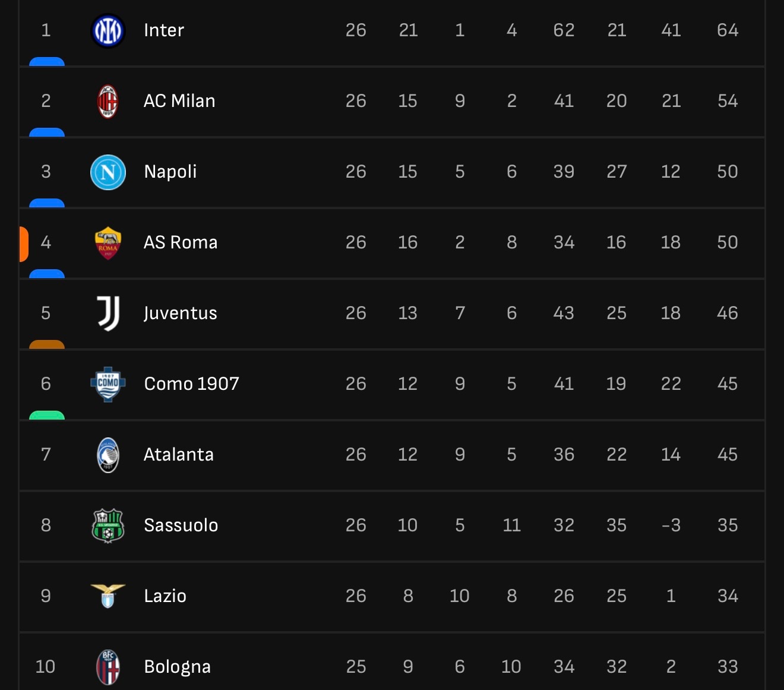Click the Juventus club logo
This screenshot has height=690, width=784.
[x=108, y=313]
